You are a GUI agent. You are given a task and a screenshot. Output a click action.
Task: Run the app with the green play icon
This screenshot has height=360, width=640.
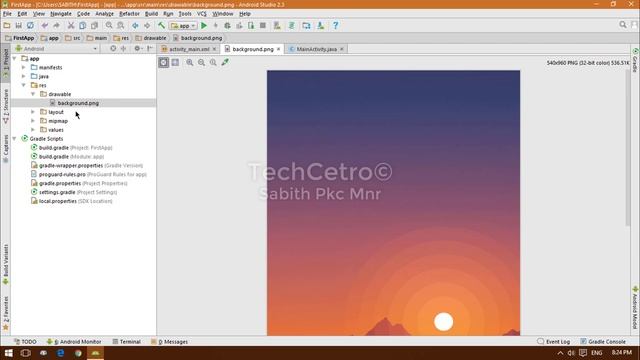204,25
